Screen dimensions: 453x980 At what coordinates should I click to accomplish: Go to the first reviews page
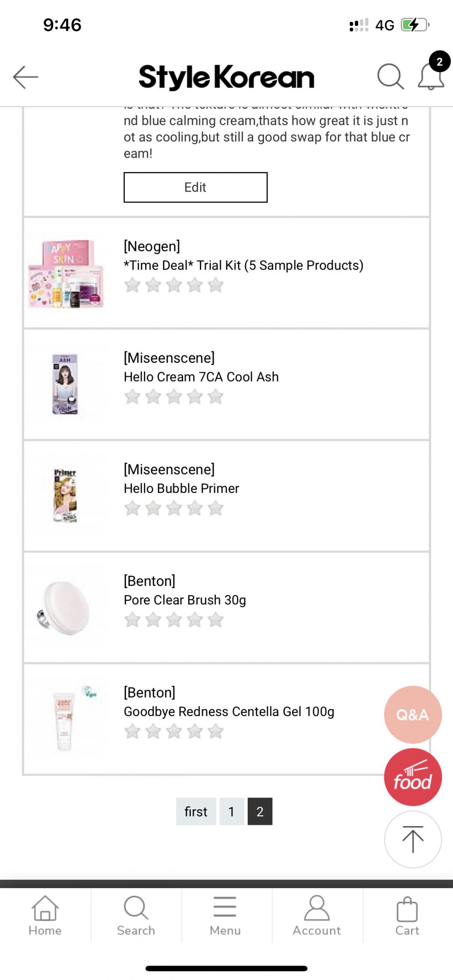pos(196,812)
